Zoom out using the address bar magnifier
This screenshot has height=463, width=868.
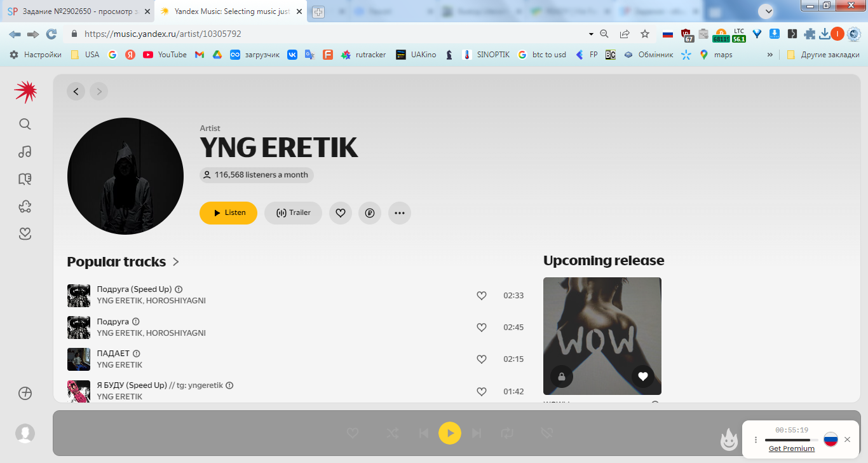[x=605, y=34]
